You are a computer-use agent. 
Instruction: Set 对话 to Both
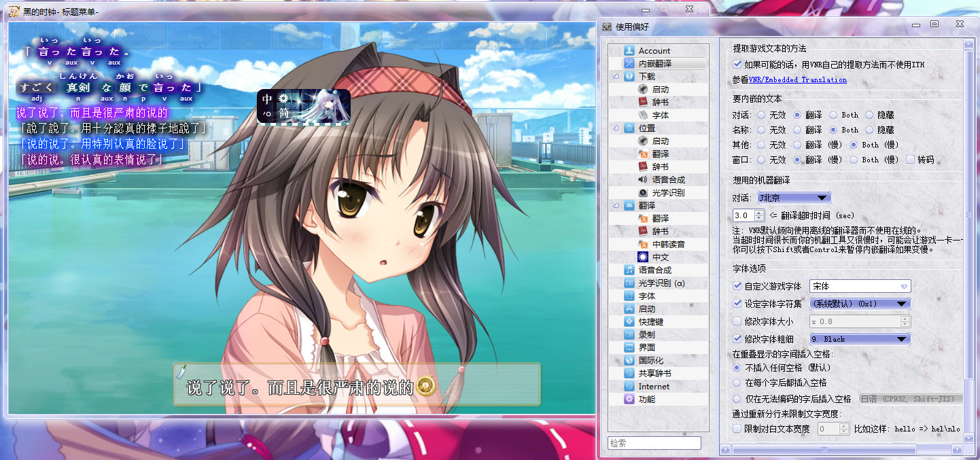pyautogui.click(x=834, y=115)
